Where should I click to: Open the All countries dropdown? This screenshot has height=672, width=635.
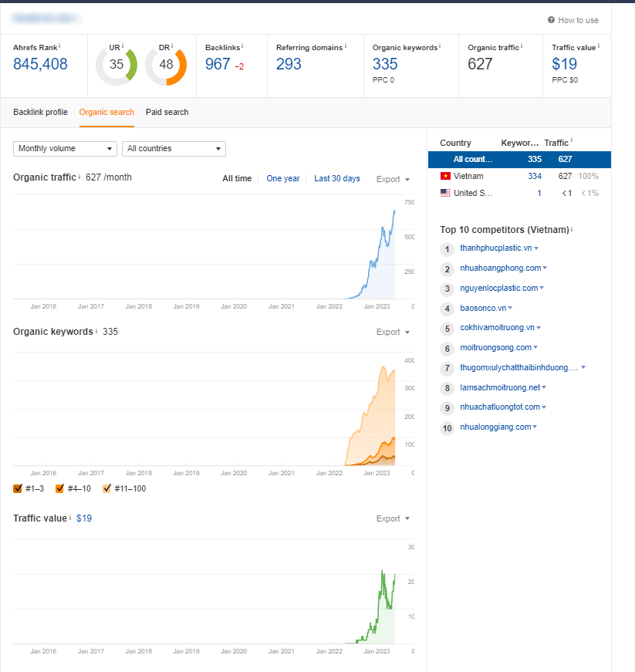coord(174,149)
